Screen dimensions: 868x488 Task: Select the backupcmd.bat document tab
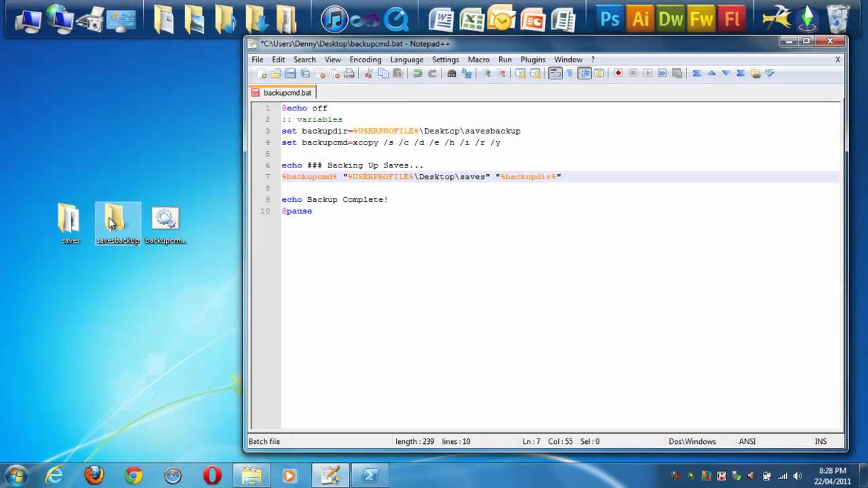coord(283,93)
